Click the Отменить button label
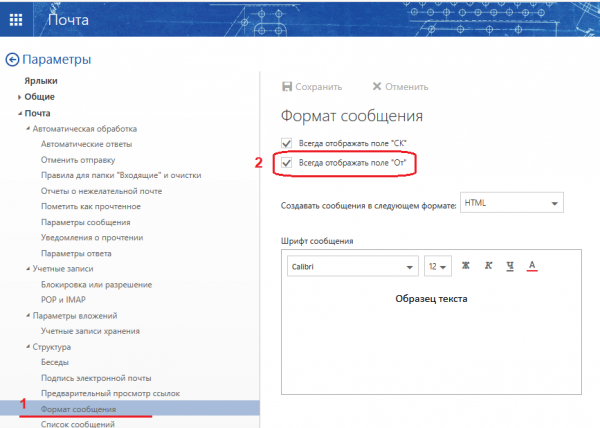The width and height of the screenshot is (600, 428). 406,87
